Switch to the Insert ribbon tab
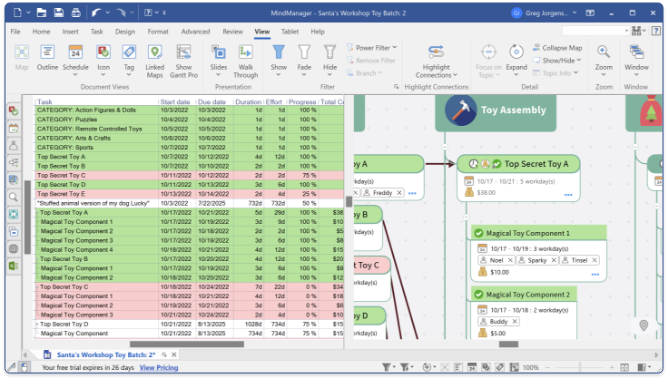Viewport: 668px width, 380px height. (70, 32)
